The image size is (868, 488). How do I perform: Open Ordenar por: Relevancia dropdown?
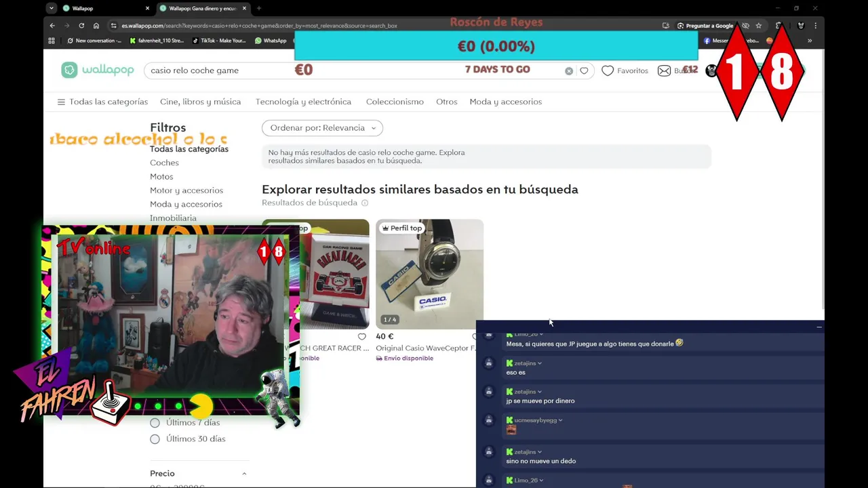[x=322, y=127]
